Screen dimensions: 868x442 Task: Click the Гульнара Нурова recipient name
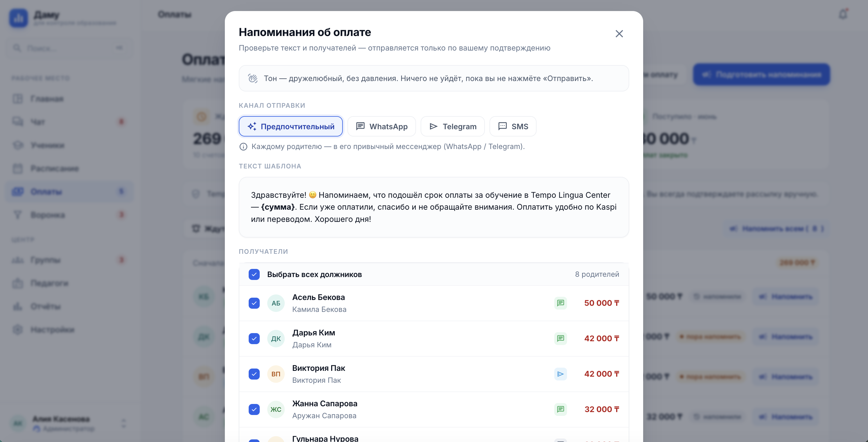point(325,438)
